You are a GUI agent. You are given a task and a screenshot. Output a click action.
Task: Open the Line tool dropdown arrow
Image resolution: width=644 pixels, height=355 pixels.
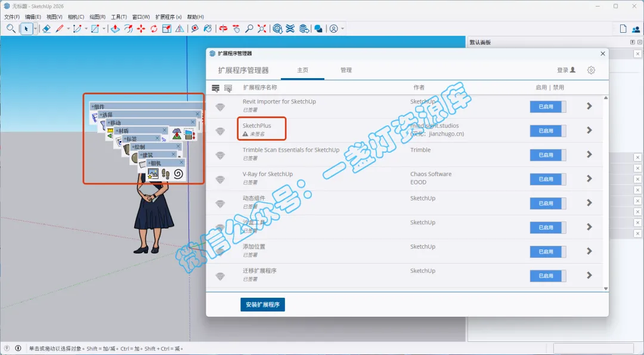pos(68,29)
